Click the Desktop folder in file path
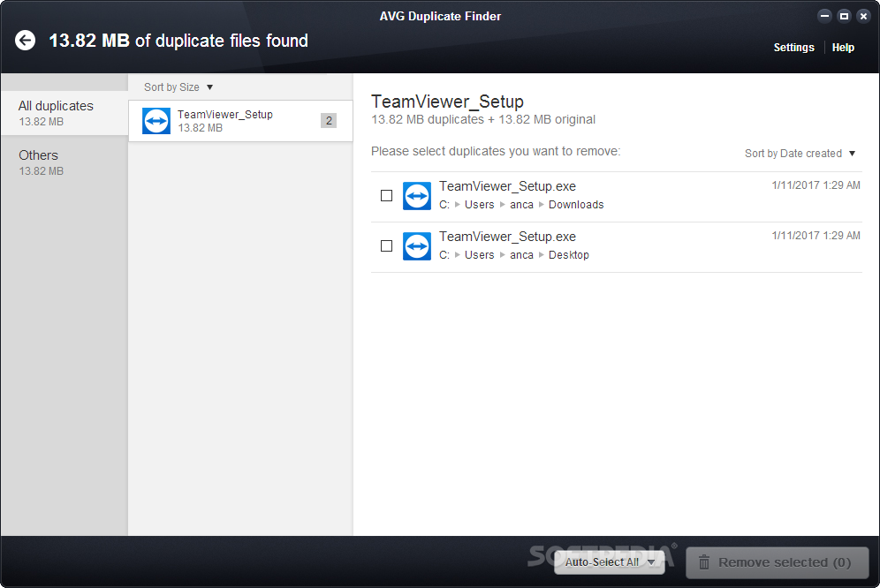The width and height of the screenshot is (880, 588). point(568,255)
